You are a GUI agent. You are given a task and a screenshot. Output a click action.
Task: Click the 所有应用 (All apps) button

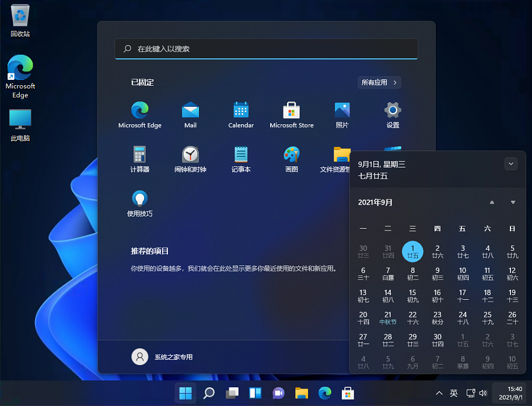[x=379, y=82]
